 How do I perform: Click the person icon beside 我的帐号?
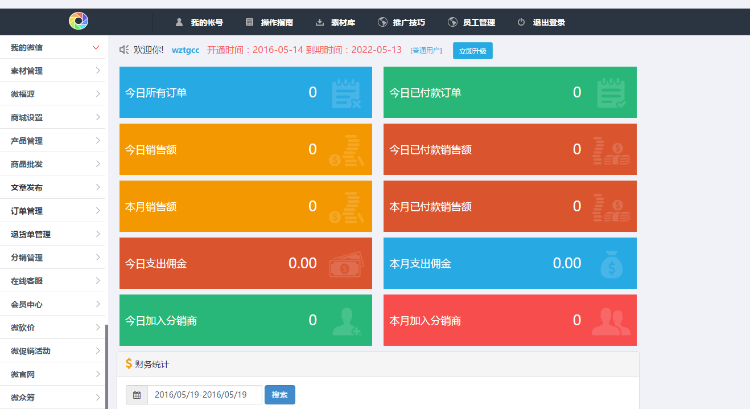(x=179, y=22)
